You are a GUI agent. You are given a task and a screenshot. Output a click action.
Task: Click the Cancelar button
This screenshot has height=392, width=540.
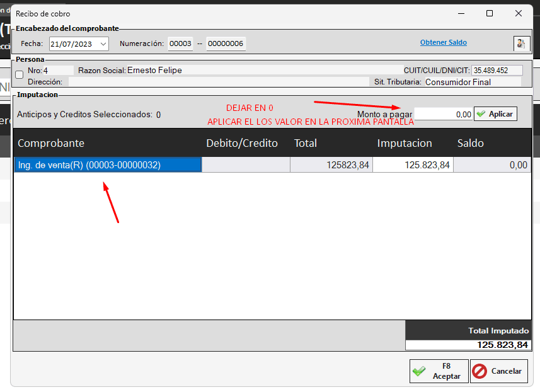[498, 371]
